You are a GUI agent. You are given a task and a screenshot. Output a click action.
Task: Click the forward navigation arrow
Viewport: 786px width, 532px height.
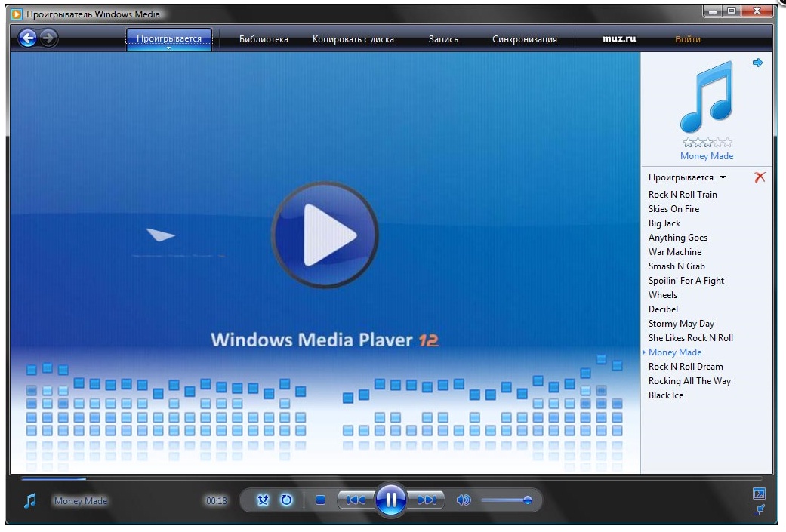click(x=48, y=38)
